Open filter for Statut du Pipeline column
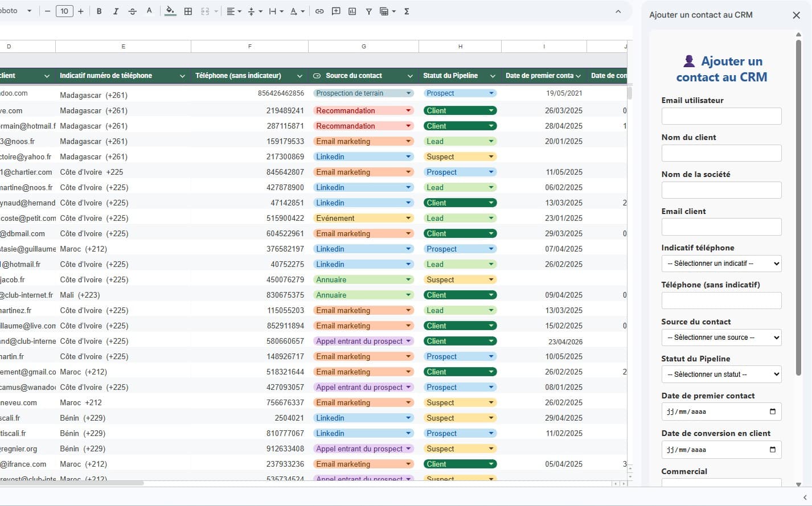 pos(493,76)
